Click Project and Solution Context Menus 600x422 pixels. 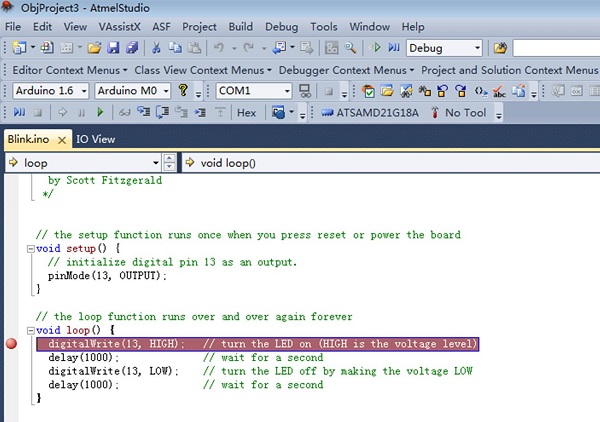click(x=510, y=70)
